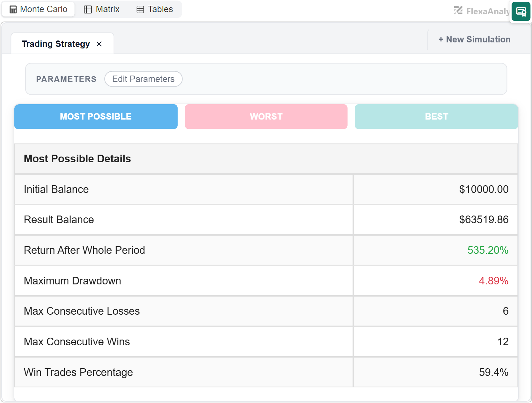Select the MOST POSSIBLE scenario
Viewport: 532px width, 403px height.
[x=96, y=117]
